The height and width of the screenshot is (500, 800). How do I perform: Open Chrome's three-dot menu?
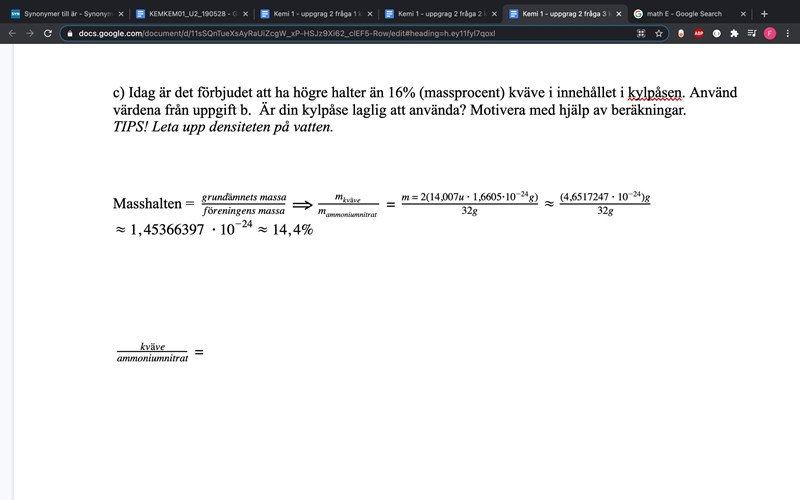pyautogui.click(x=787, y=33)
